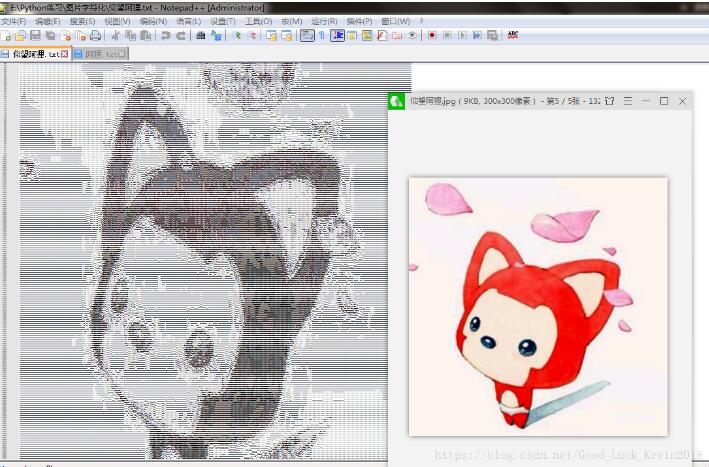709x467 pixels.
Task: Open the 语言(L) menu
Action: point(189,22)
